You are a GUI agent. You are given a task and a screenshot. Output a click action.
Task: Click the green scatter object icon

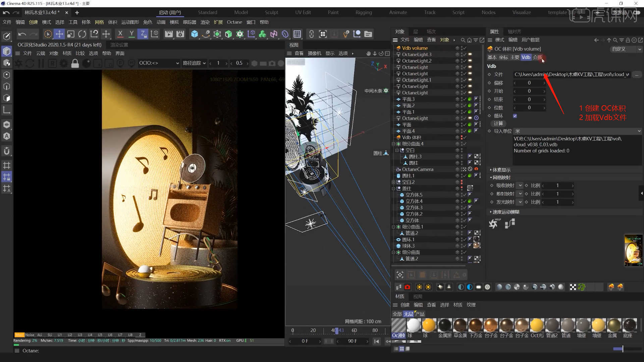click(582, 287)
